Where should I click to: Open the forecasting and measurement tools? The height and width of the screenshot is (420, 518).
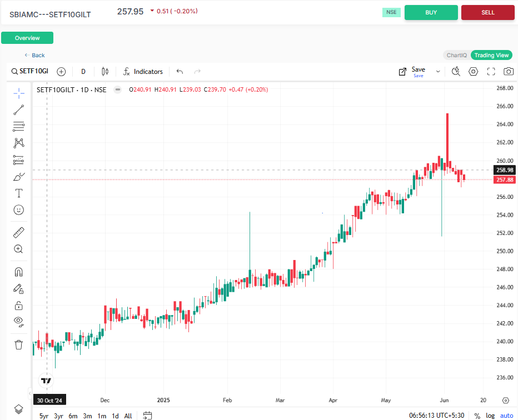(x=19, y=160)
